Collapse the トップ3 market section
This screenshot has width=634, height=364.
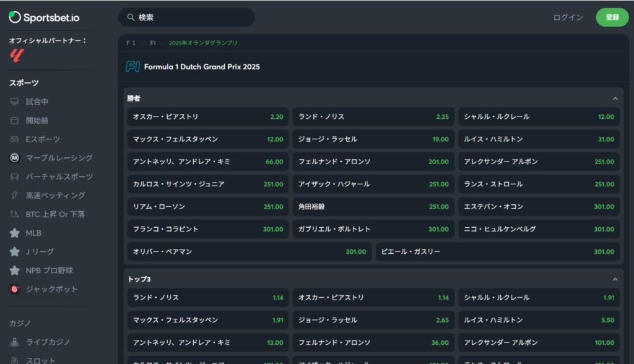coord(615,279)
